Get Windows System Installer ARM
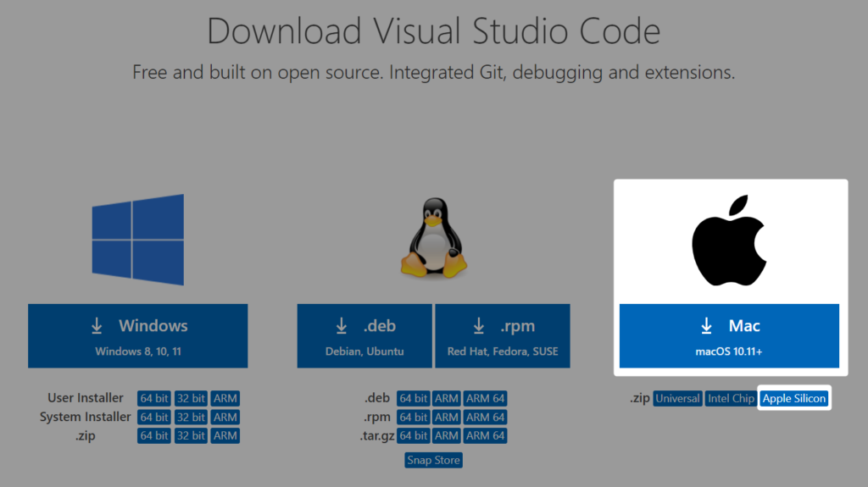Viewport: 868px width, 487px height. pyautogui.click(x=225, y=418)
